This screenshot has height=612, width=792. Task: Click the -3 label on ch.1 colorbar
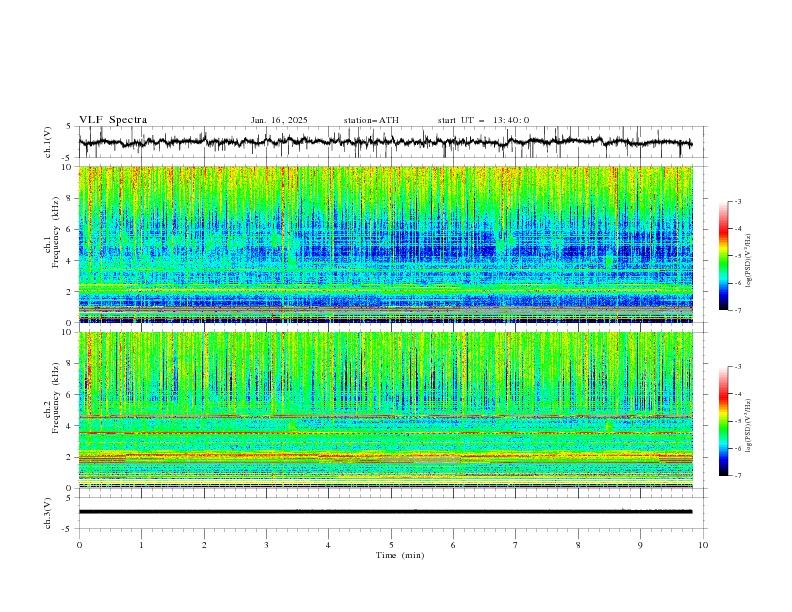[x=738, y=201]
